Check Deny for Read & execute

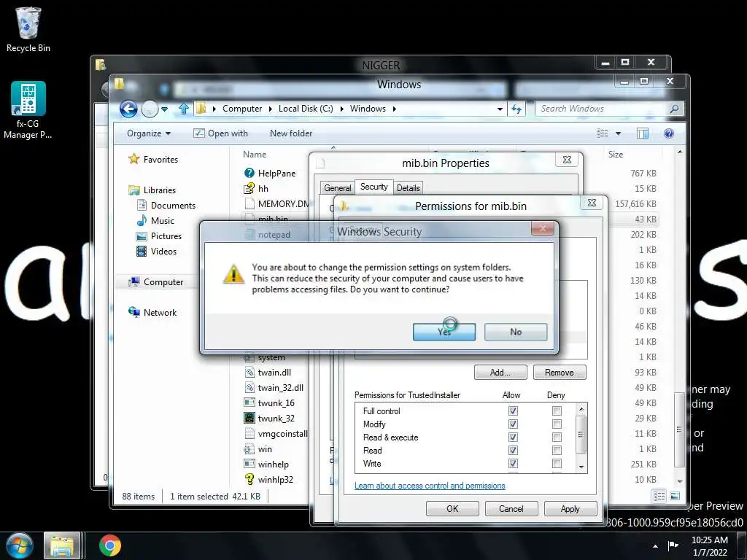click(557, 437)
